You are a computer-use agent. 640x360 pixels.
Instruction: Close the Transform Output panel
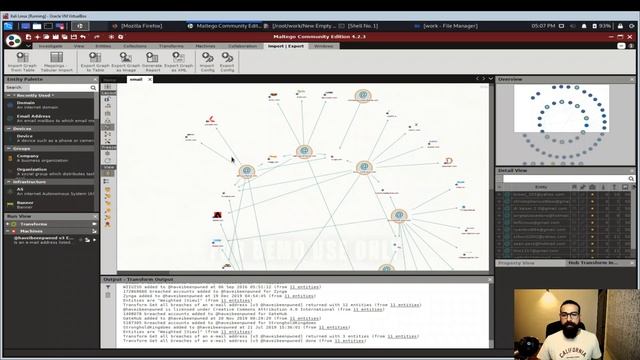point(490,280)
